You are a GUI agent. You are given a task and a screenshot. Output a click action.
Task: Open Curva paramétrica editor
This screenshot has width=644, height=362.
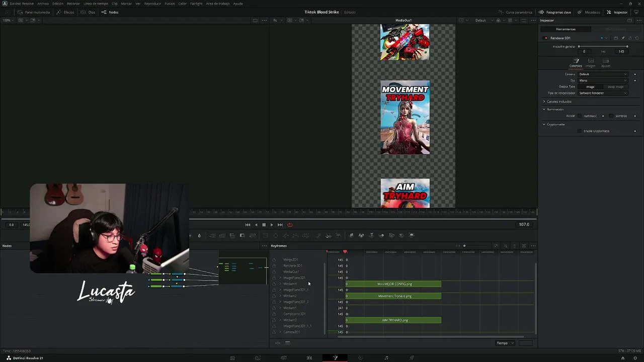pyautogui.click(x=515, y=12)
